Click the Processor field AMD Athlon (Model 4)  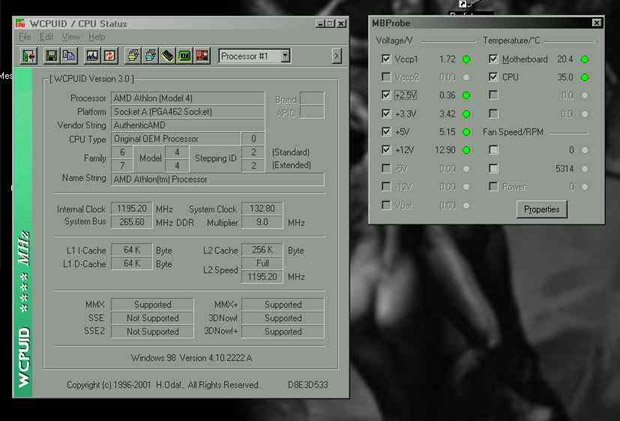pos(187,98)
